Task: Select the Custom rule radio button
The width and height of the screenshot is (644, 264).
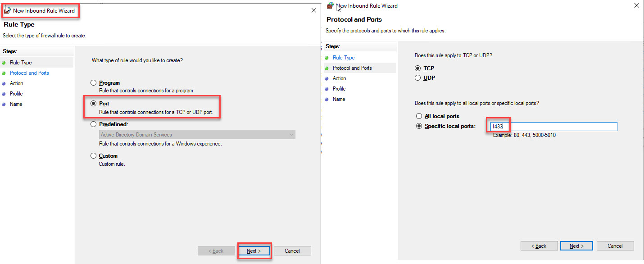Action: 94,156
